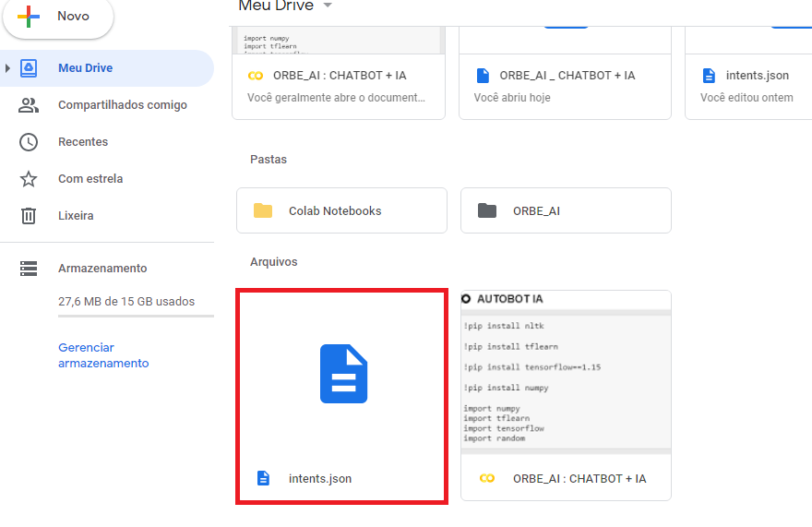Image resolution: width=812 pixels, height=527 pixels.
Task: Click the Lixeira trash can icon
Action: pos(29,216)
